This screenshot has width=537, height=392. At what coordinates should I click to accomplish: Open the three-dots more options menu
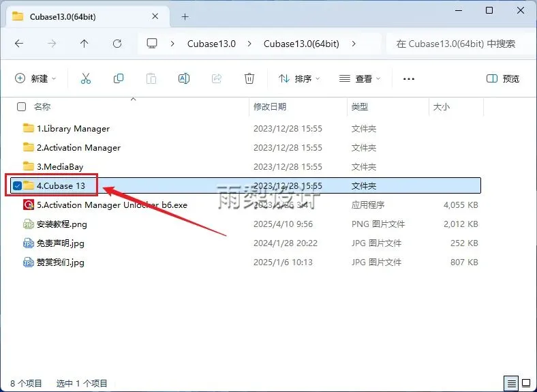point(409,79)
